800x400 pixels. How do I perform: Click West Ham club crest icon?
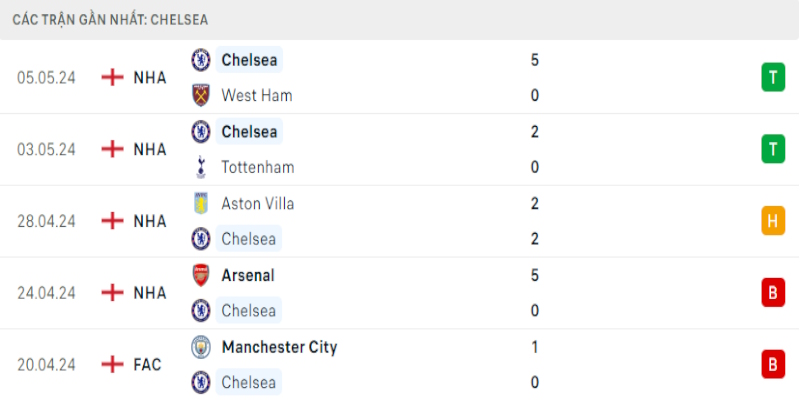(201, 96)
